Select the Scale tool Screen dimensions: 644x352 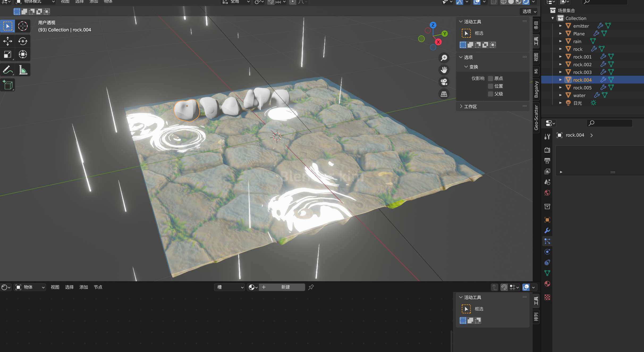click(x=7, y=55)
